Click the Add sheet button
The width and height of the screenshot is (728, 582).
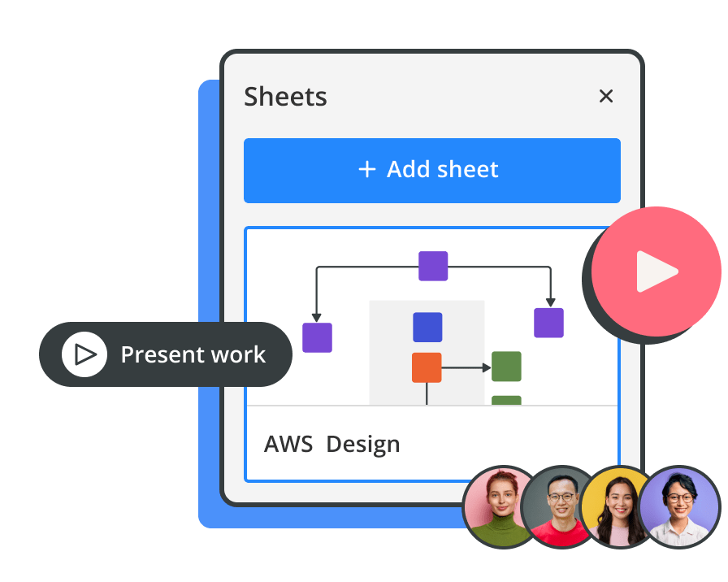point(431,170)
